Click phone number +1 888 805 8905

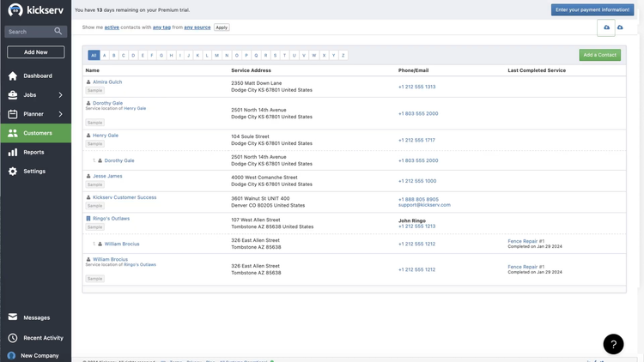point(418,200)
